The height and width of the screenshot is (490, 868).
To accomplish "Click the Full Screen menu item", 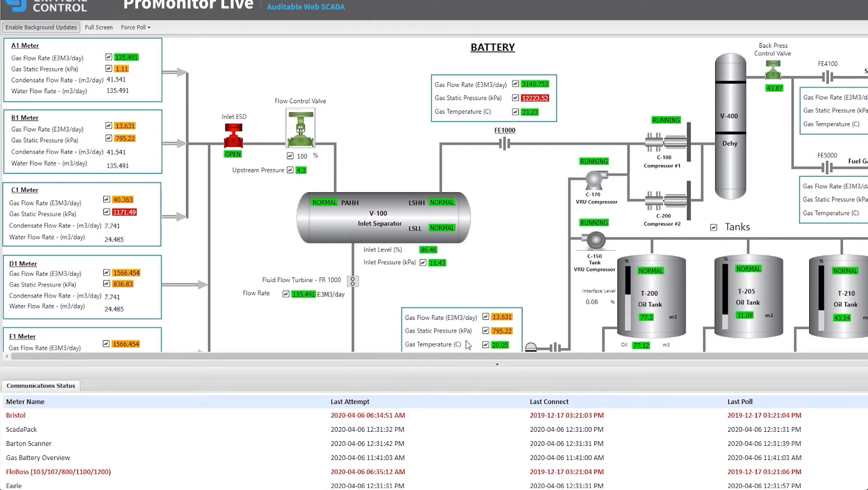I will pyautogui.click(x=98, y=27).
